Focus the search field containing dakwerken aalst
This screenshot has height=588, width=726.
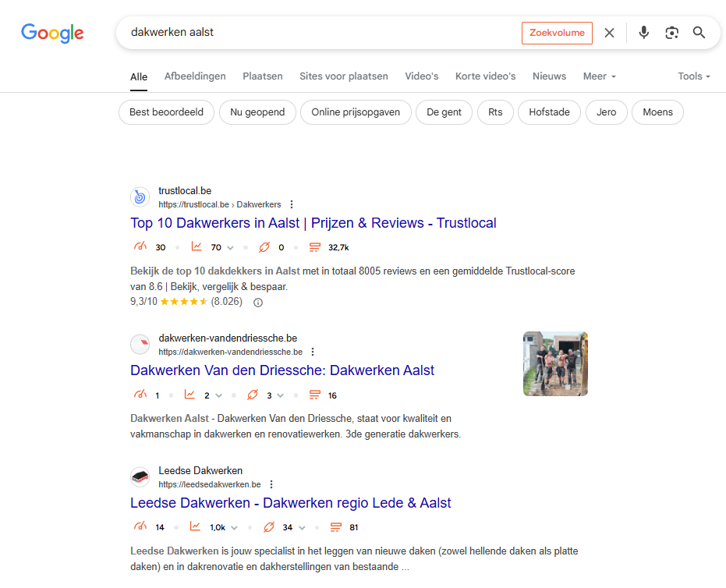[x=320, y=33]
